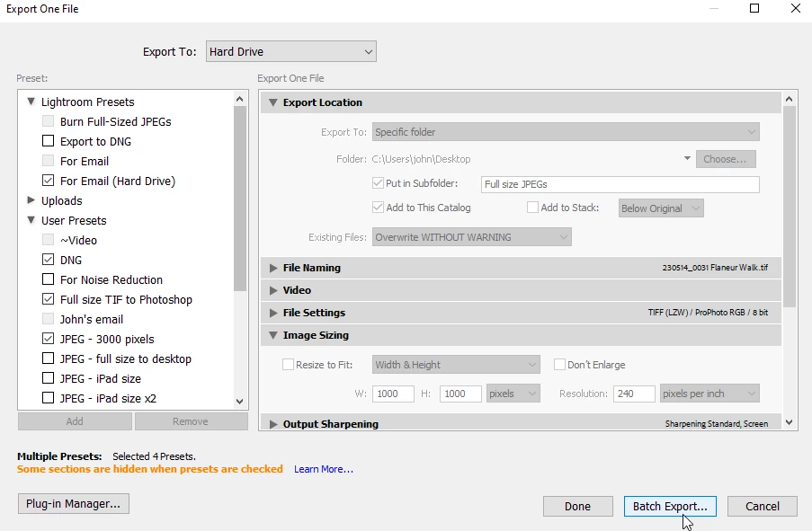
Task: Open the Below Original stack dropdown
Action: (x=661, y=208)
